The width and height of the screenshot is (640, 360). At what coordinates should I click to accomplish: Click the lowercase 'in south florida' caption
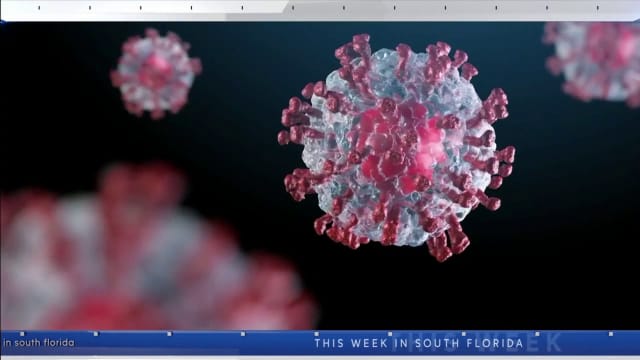pos(39,342)
